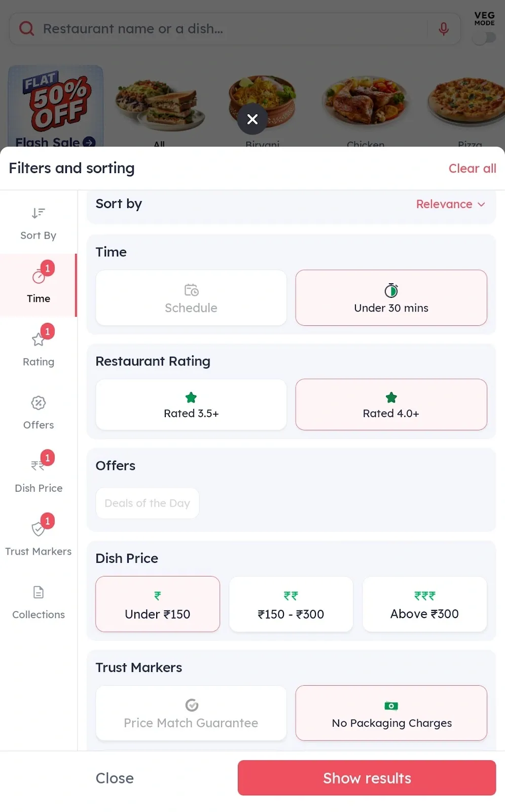Dismiss the filter sheet via X button

point(252,119)
